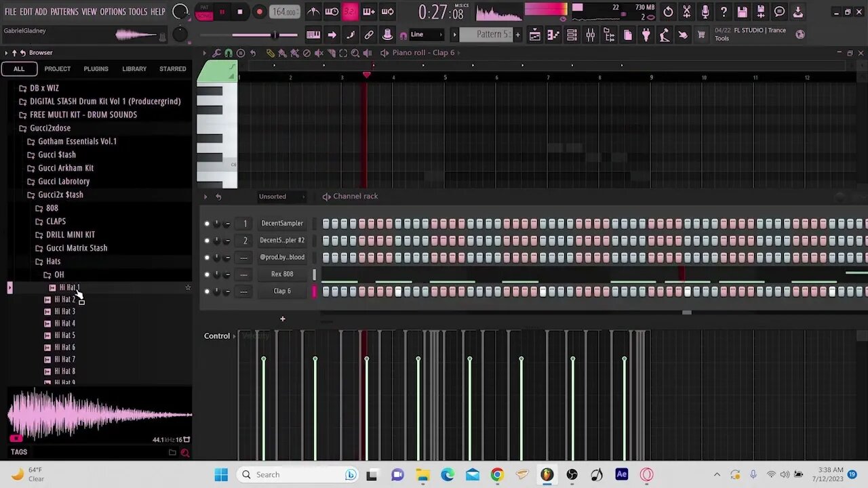The height and width of the screenshot is (488, 868).
Task: Toggle loop recording icon
Action: pos(388,12)
